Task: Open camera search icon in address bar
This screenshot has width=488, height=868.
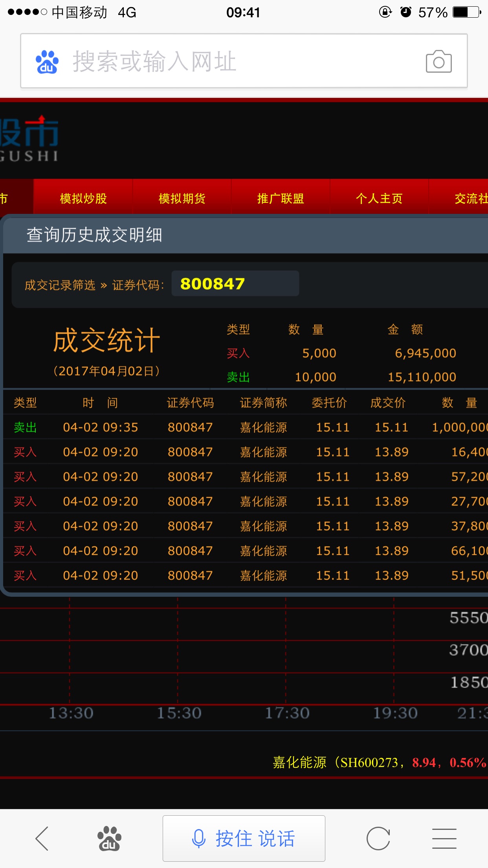Action: pyautogui.click(x=438, y=62)
